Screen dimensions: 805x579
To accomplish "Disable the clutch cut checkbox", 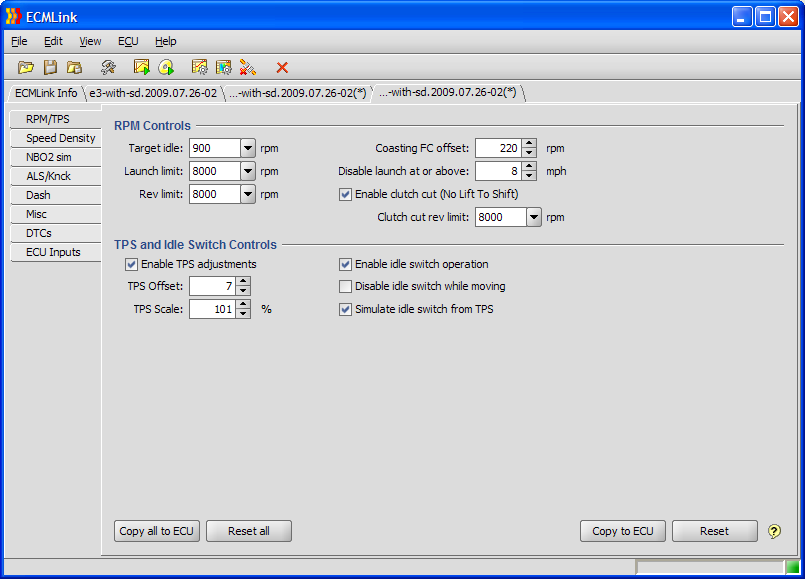I will (x=346, y=194).
